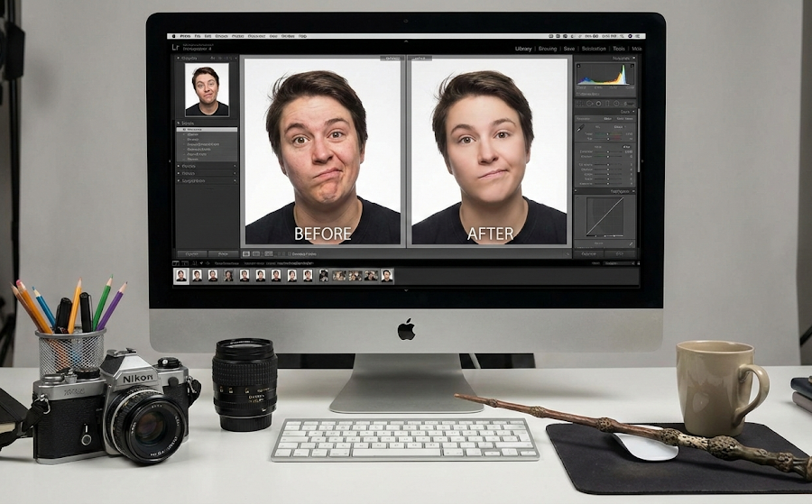Collapse the Histogram panel header triangle
The width and height of the screenshot is (812, 504).
(634, 58)
